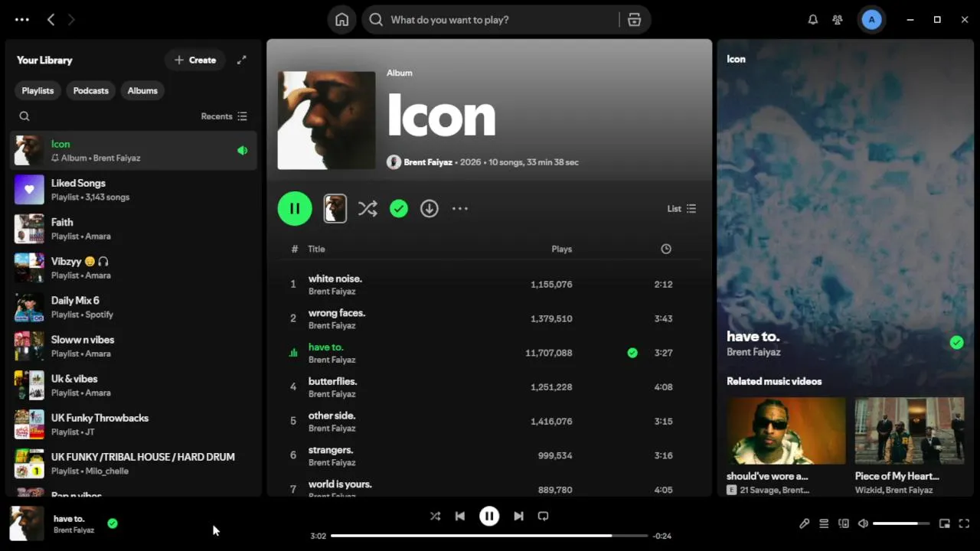
Task: Toggle saved check on 'have to.' row
Action: [x=632, y=353]
